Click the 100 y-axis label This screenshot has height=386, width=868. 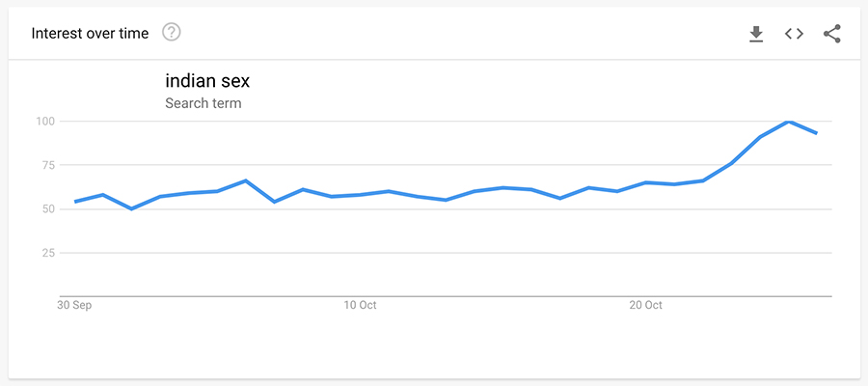point(46,122)
